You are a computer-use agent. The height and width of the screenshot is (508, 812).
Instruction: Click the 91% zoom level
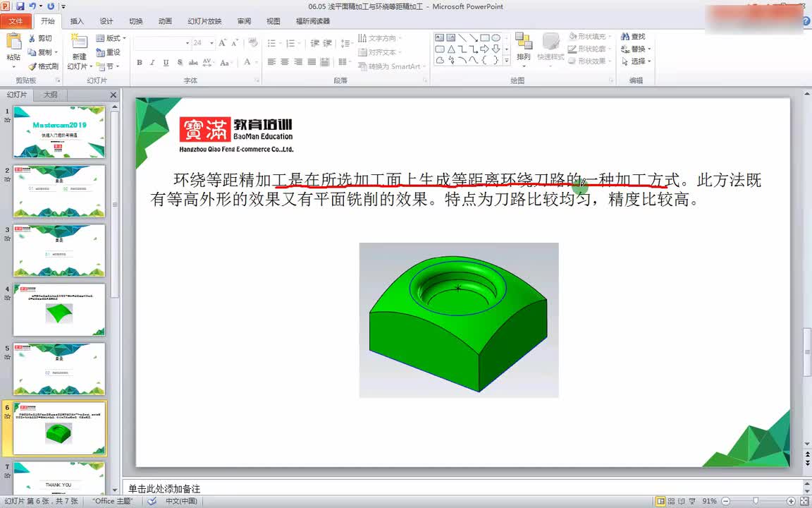point(710,501)
